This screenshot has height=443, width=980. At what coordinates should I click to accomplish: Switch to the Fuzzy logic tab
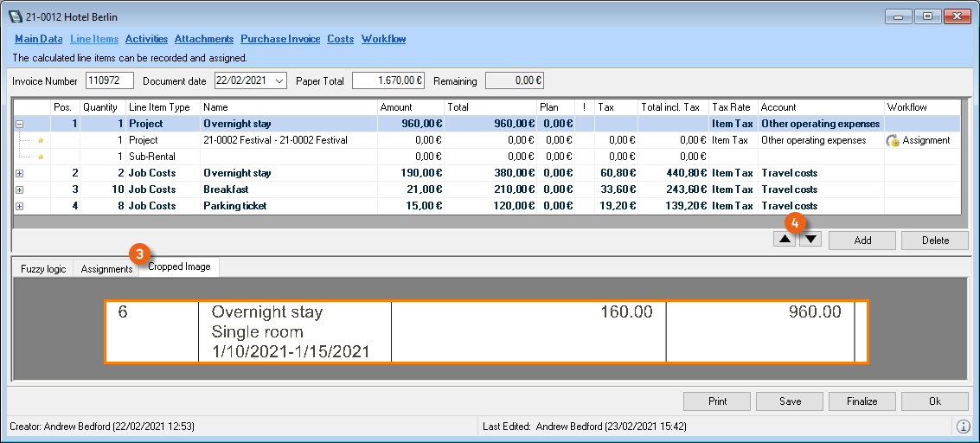(43, 269)
